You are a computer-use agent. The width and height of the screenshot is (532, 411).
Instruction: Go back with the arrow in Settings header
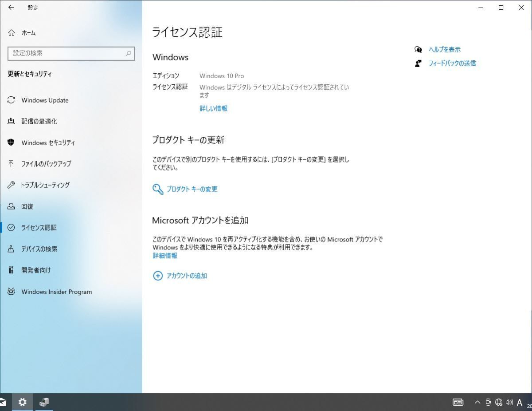[x=11, y=8]
